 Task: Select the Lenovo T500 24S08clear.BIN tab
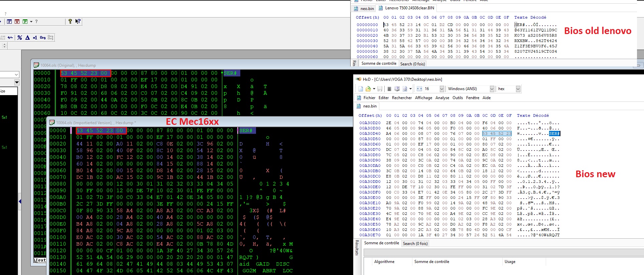pos(406,8)
